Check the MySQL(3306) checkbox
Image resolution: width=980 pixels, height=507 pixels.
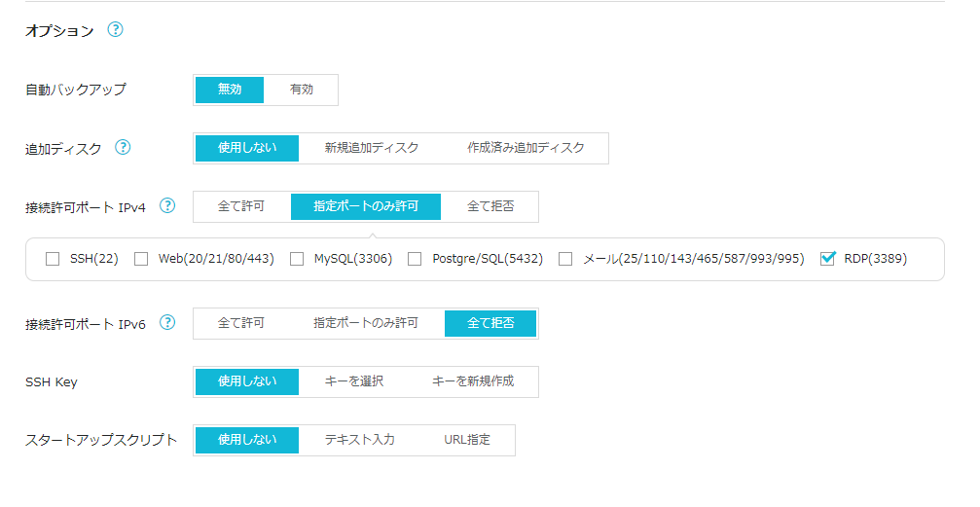click(x=297, y=259)
